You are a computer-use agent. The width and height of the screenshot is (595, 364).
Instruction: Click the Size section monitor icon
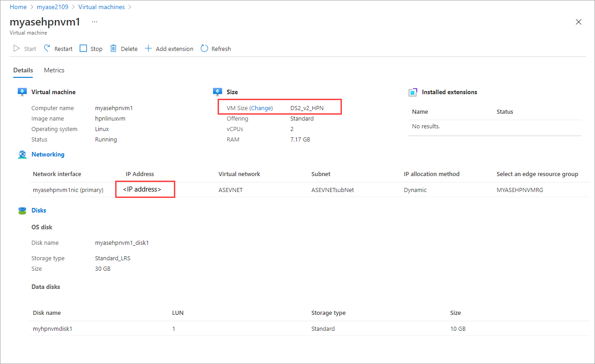click(218, 92)
